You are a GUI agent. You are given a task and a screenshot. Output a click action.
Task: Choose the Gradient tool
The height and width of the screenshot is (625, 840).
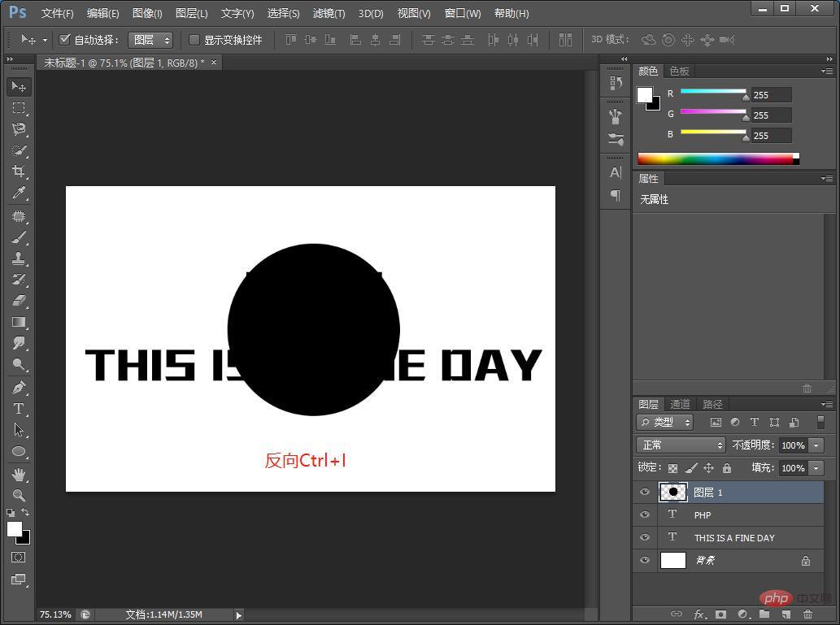click(19, 322)
